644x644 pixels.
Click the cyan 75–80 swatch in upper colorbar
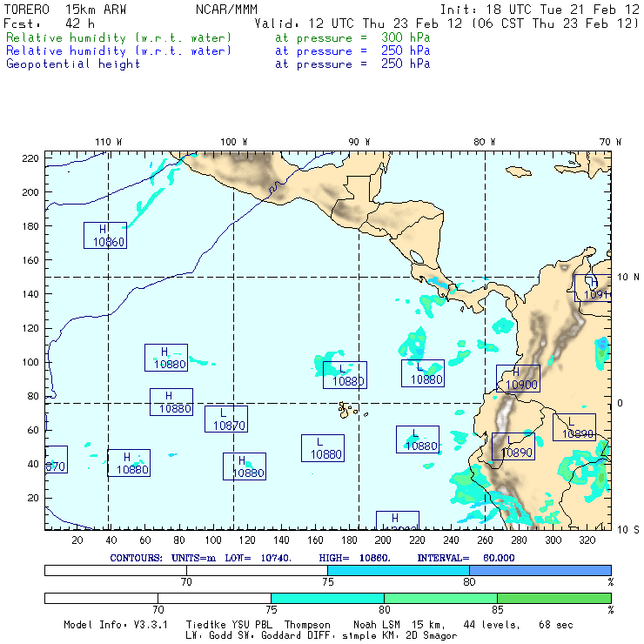399,570
